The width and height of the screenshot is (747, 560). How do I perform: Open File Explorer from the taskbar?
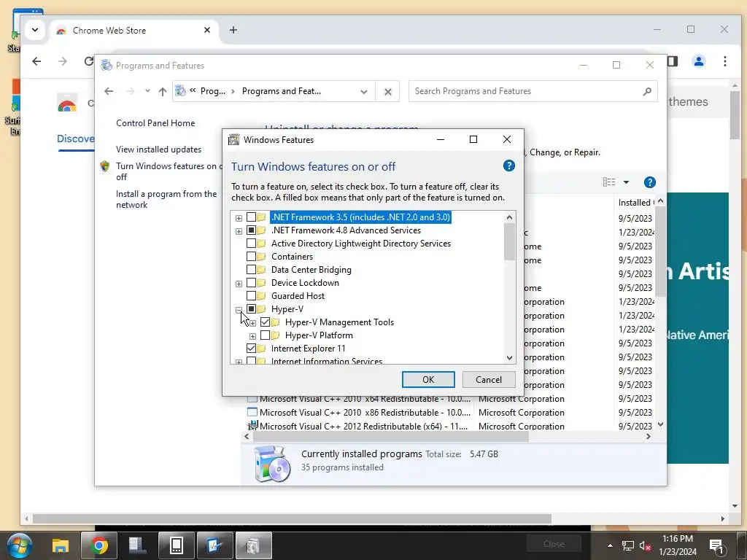(x=61, y=545)
